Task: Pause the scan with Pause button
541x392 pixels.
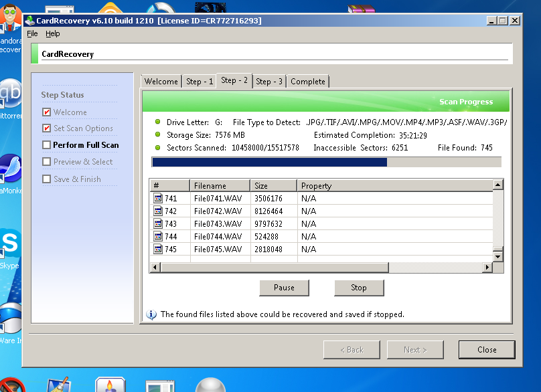Action: click(x=284, y=288)
